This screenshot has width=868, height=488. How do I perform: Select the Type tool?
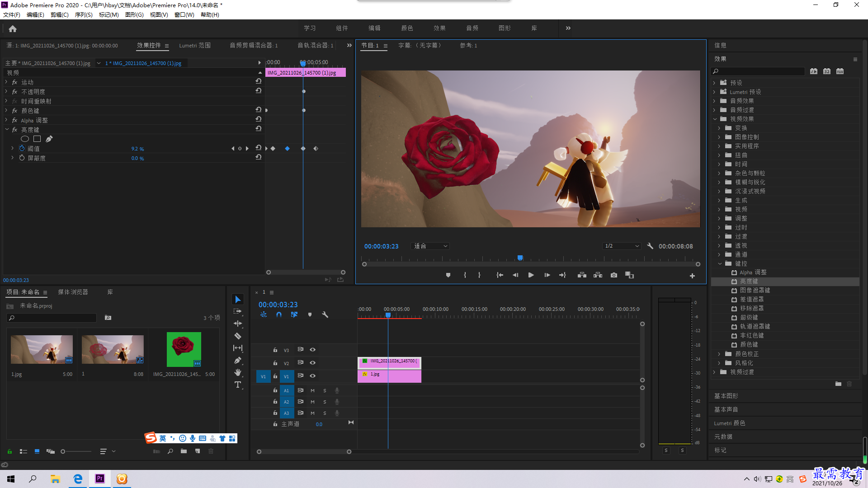[x=238, y=385]
